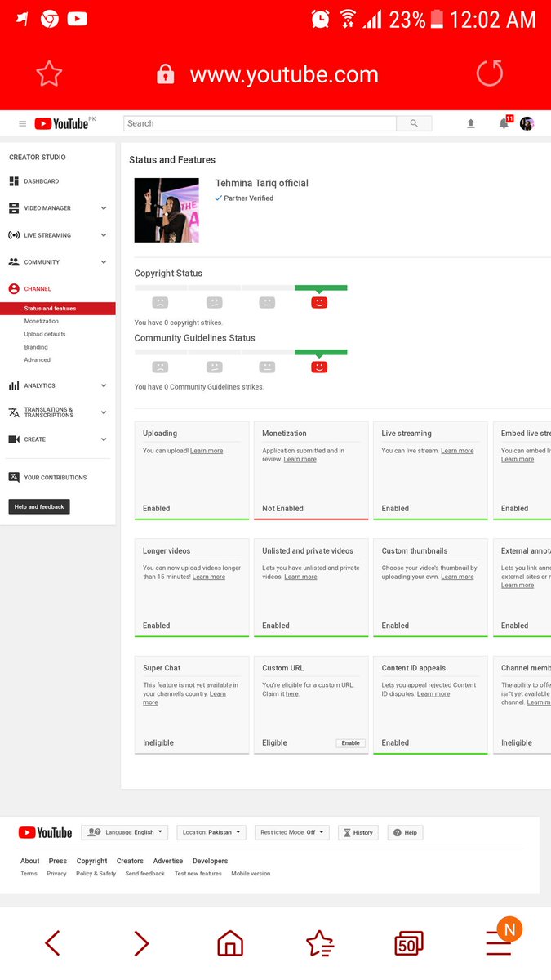Tap the padlock site security icon

click(x=166, y=74)
